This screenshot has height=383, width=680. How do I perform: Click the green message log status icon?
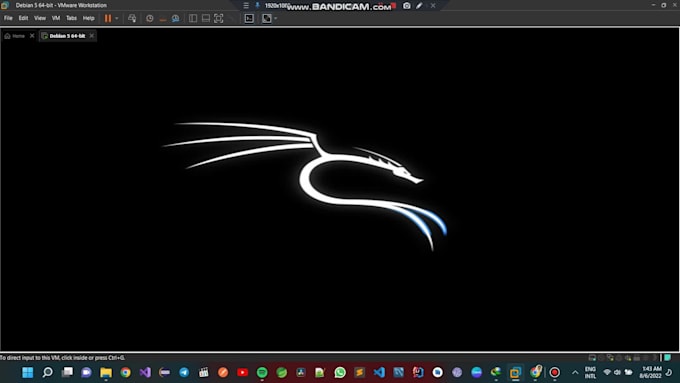pos(667,357)
